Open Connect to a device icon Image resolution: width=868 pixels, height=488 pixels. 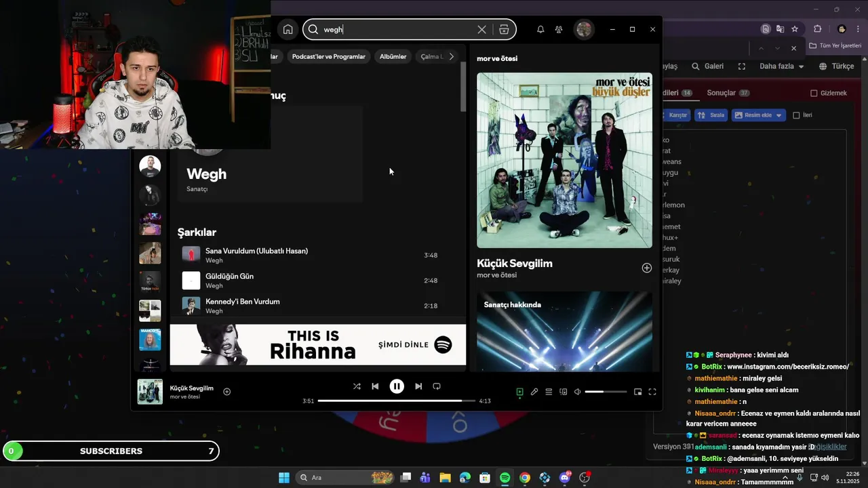(x=563, y=392)
